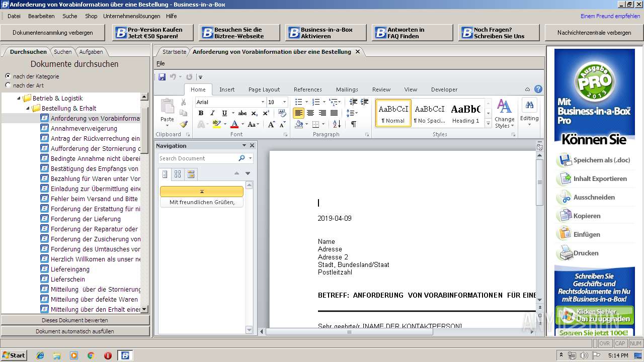The image size is (644, 362).
Task: Open Annahmeverweigerung document in tree
Action: coord(84,128)
